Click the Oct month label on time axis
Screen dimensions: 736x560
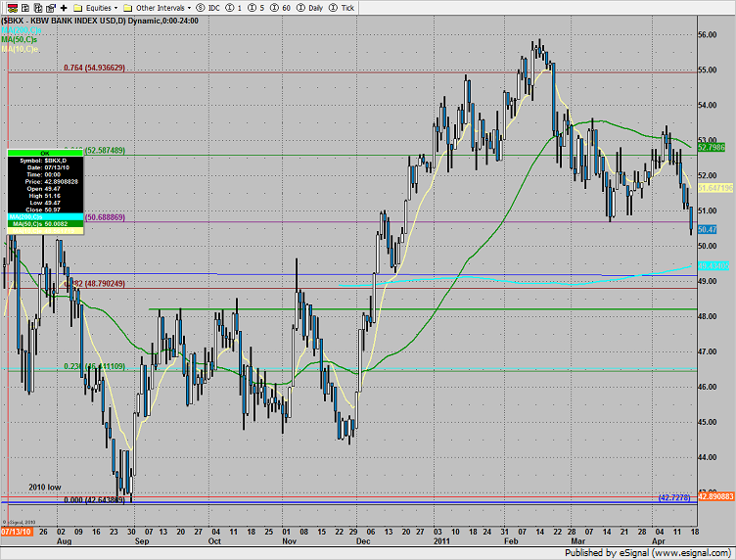[214, 540]
